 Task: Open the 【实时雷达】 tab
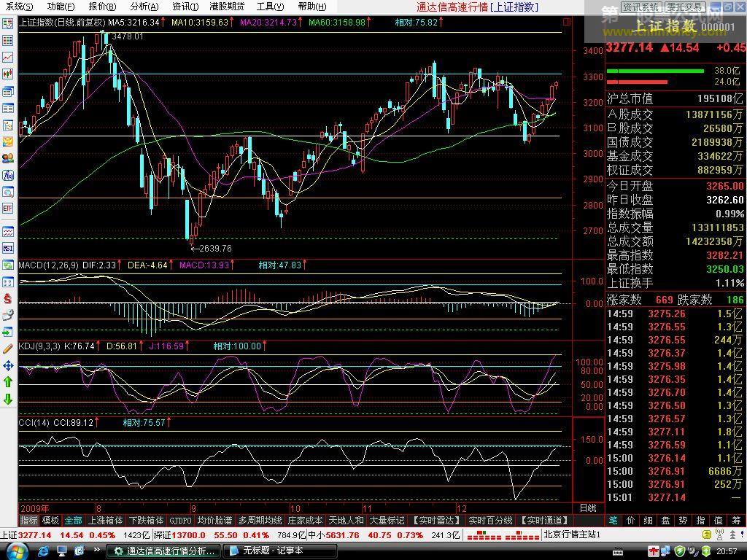tap(436, 521)
